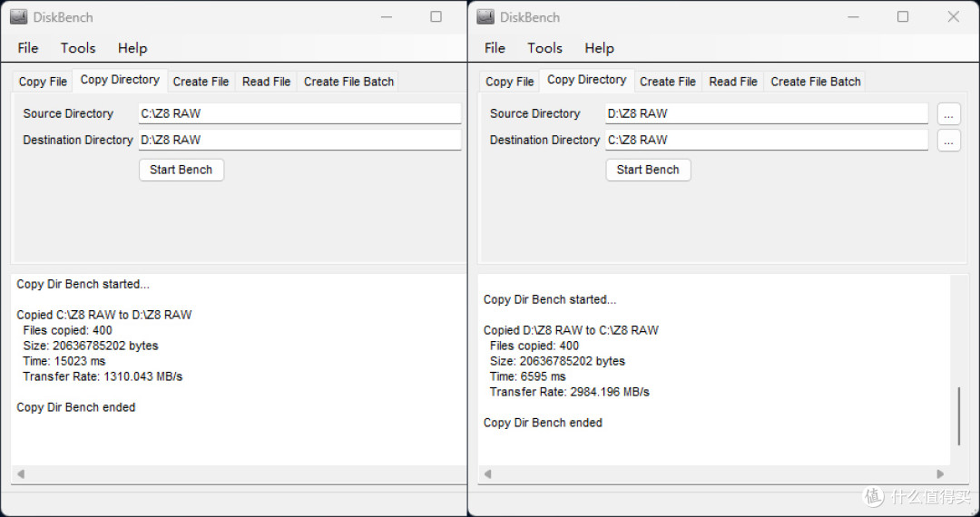Viewport: 980px width, 517px height.
Task: Minimize the left DiskBench window
Action: tap(387, 17)
